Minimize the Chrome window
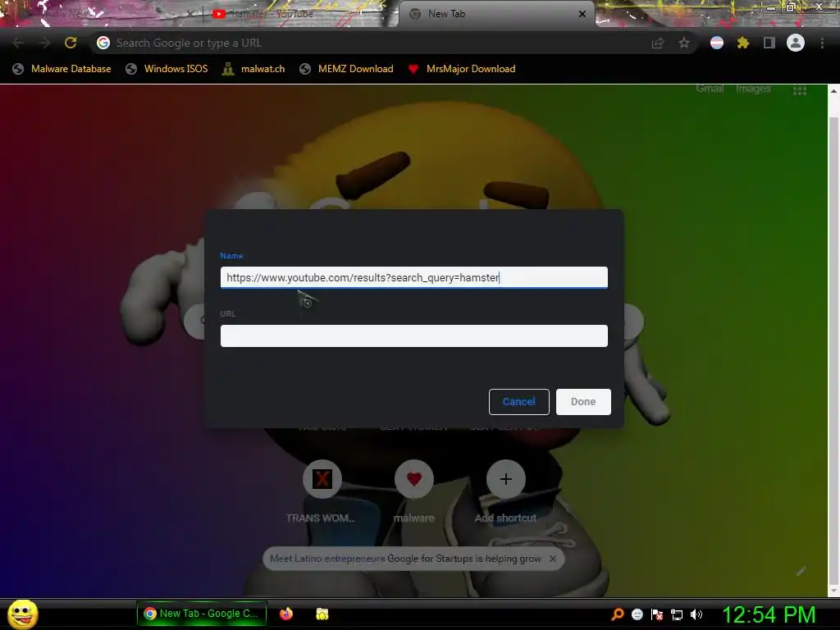 tap(771, 7)
